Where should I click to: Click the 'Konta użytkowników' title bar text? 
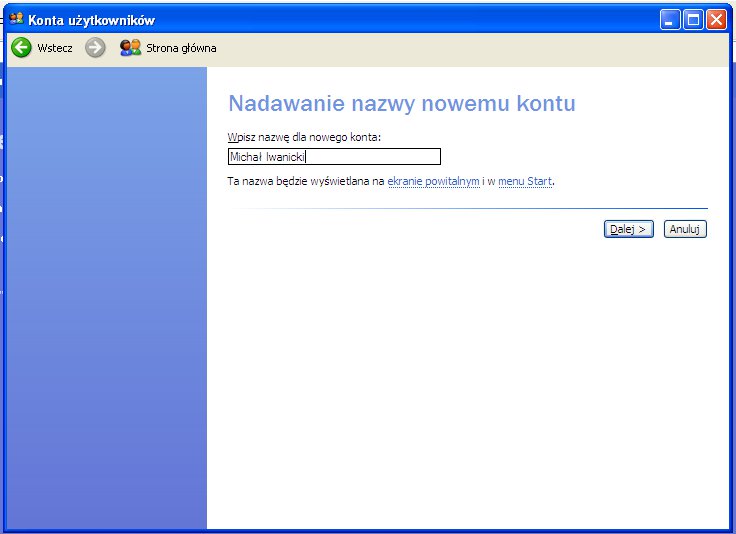pos(91,20)
